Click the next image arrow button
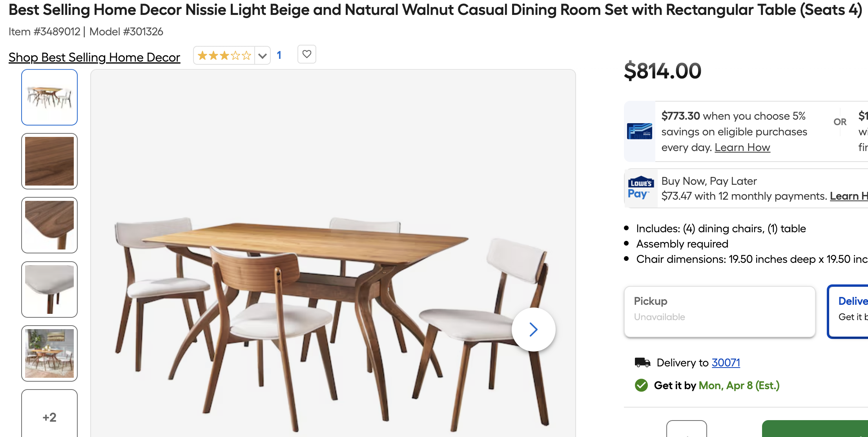868x437 pixels. click(533, 330)
